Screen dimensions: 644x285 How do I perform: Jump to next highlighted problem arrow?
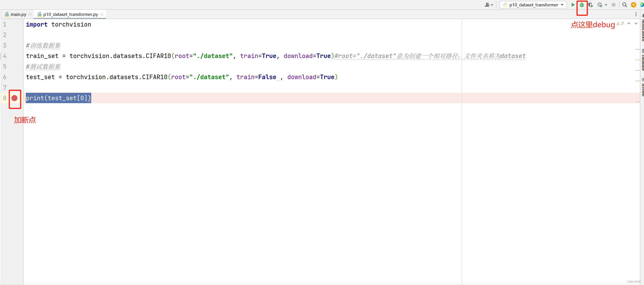(x=636, y=24)
